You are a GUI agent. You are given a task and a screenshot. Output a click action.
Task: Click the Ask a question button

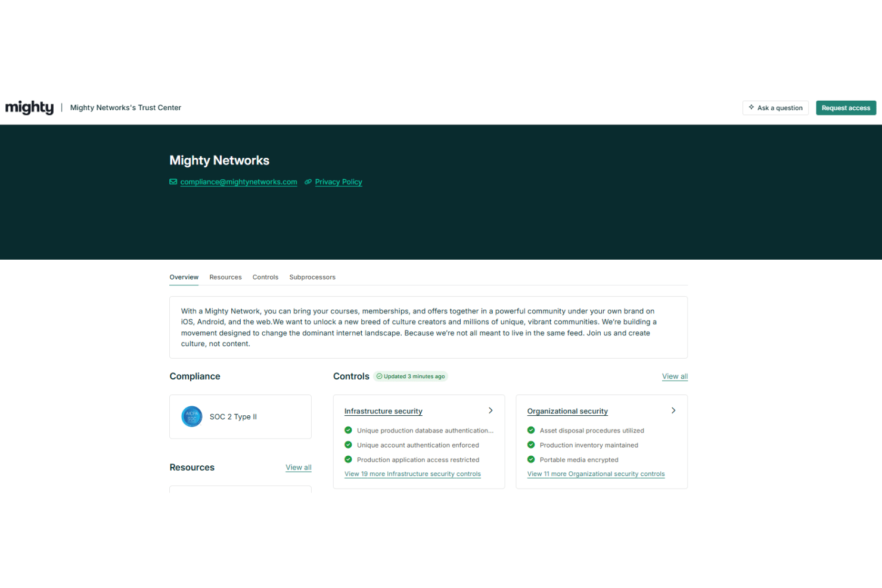(775, 108)
